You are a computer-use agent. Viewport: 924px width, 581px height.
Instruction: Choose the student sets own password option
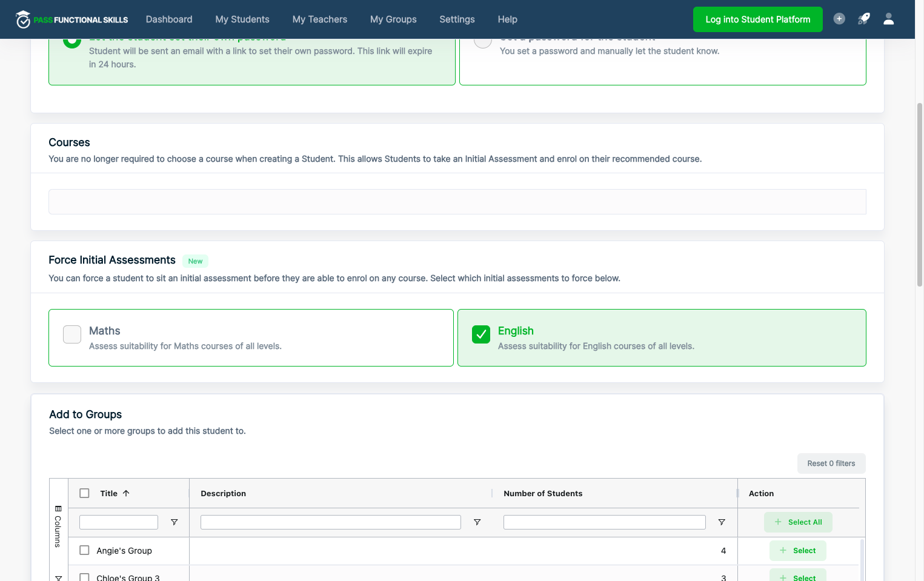click(252, 62)
